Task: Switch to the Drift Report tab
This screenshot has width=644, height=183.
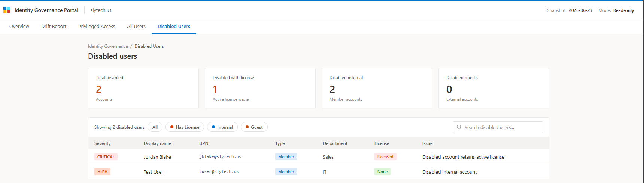Action: pos(54,26)
